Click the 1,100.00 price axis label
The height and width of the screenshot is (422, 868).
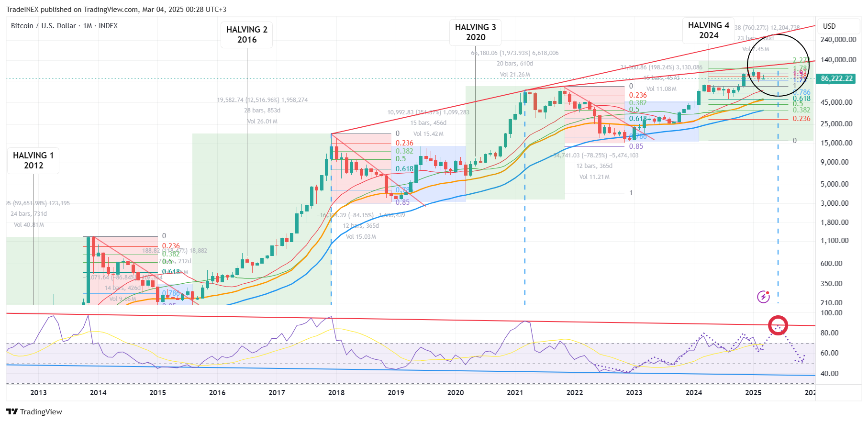point(835,241)
